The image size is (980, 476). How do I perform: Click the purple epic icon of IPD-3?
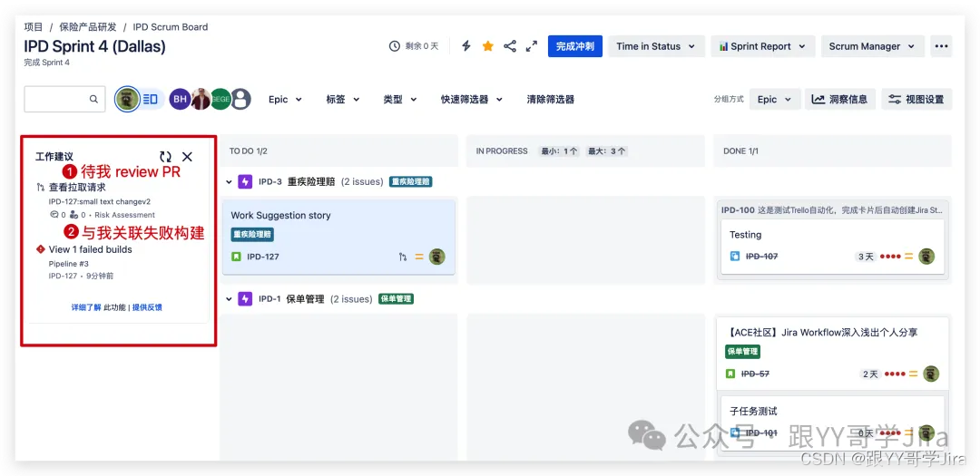point(246,181)
